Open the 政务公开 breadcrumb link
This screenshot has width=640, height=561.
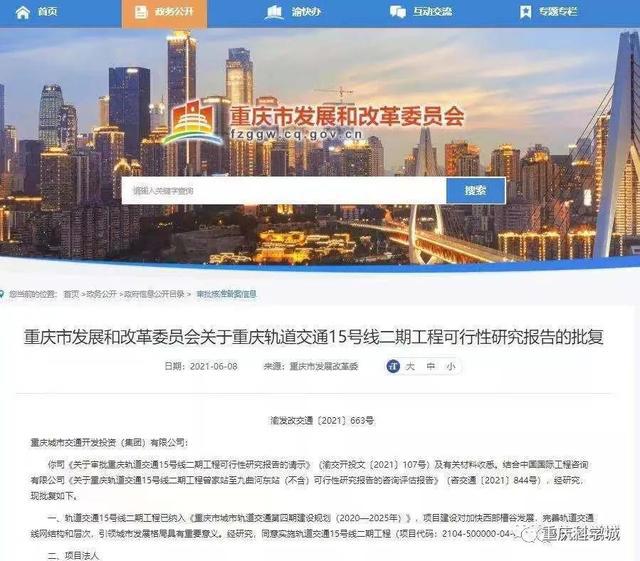pos(101,294)
